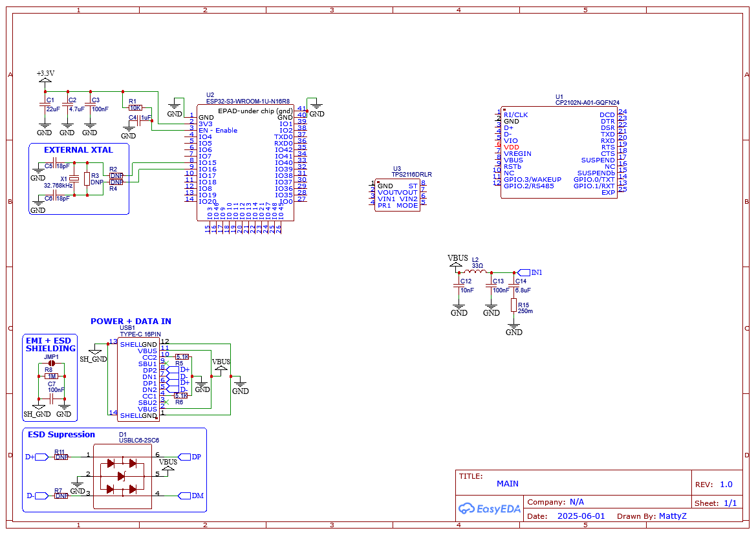This screenshot has width=756, height=535.
Task: Select crystal X1 32.768kHz
Action: pos(74,179)
